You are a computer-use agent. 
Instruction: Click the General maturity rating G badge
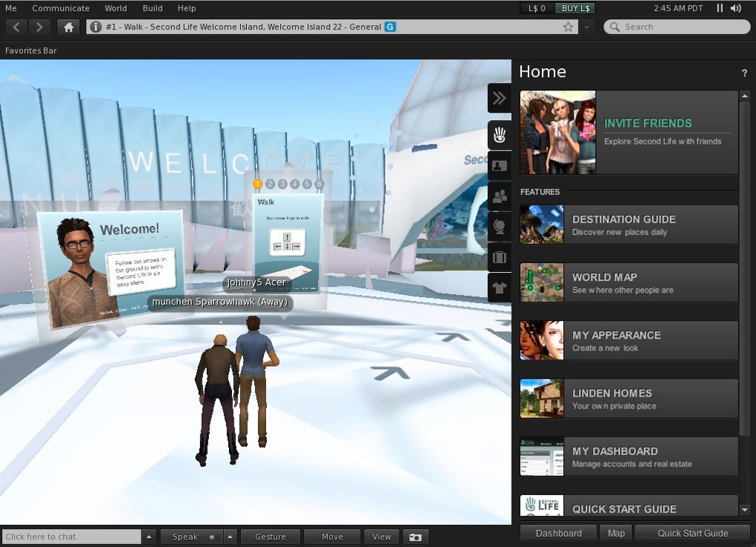[x=390, y=27]
